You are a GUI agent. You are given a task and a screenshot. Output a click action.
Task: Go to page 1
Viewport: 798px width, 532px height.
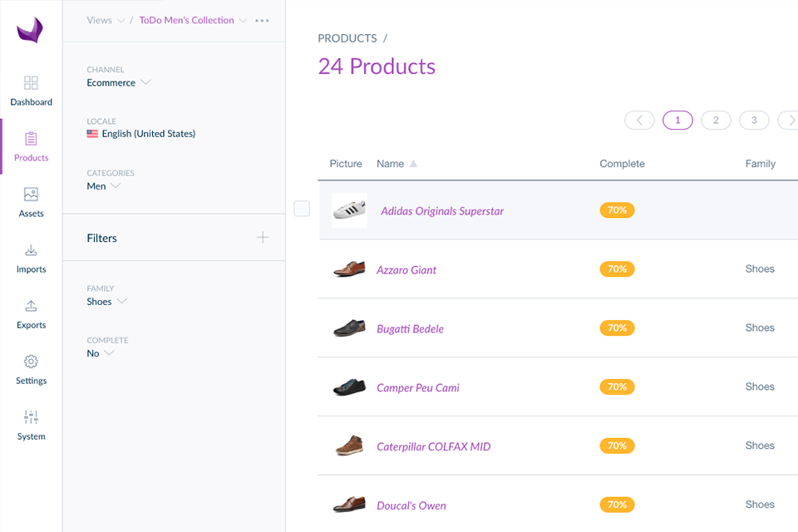(x=677, y=121)
